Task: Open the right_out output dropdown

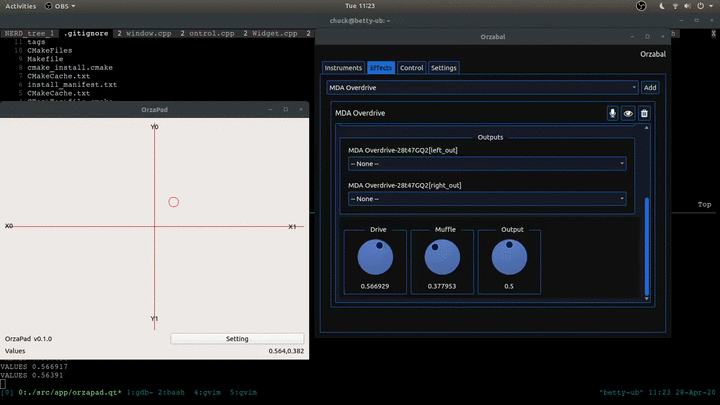Action: pyautogui.click(x=487, y=199)
